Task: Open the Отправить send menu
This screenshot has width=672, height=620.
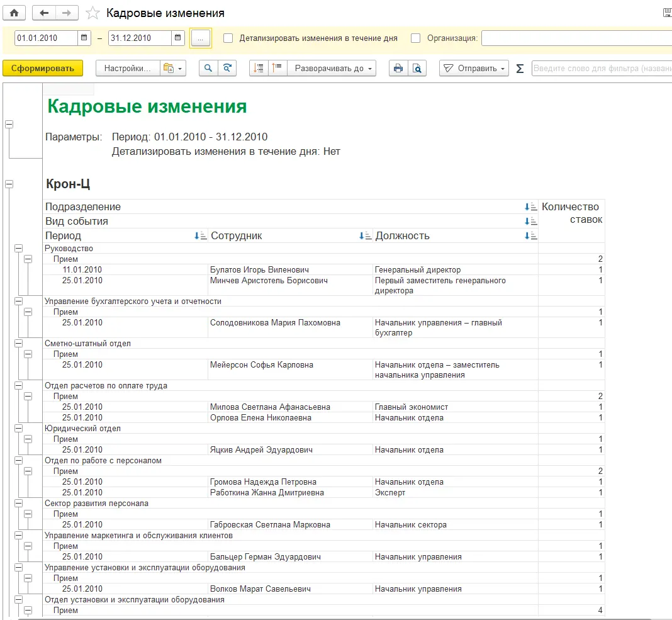Action: click(474, 68)
